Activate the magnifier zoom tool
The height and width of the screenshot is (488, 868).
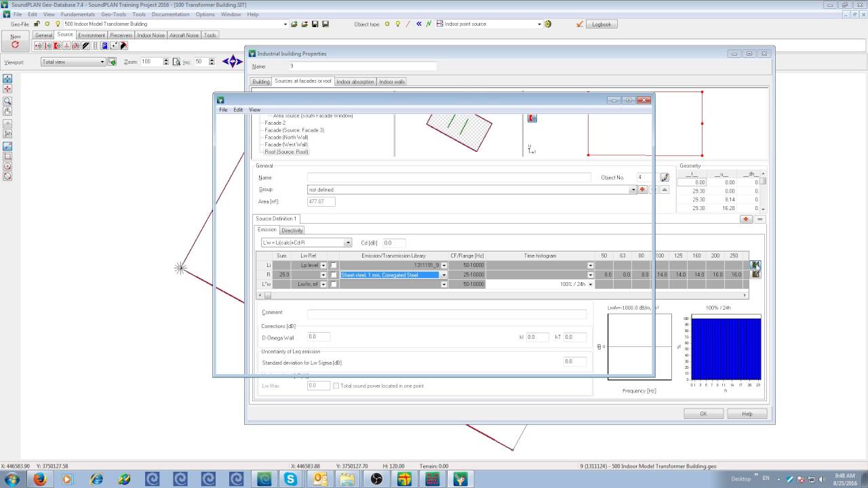pyautogui.click(x=7, y=101)
